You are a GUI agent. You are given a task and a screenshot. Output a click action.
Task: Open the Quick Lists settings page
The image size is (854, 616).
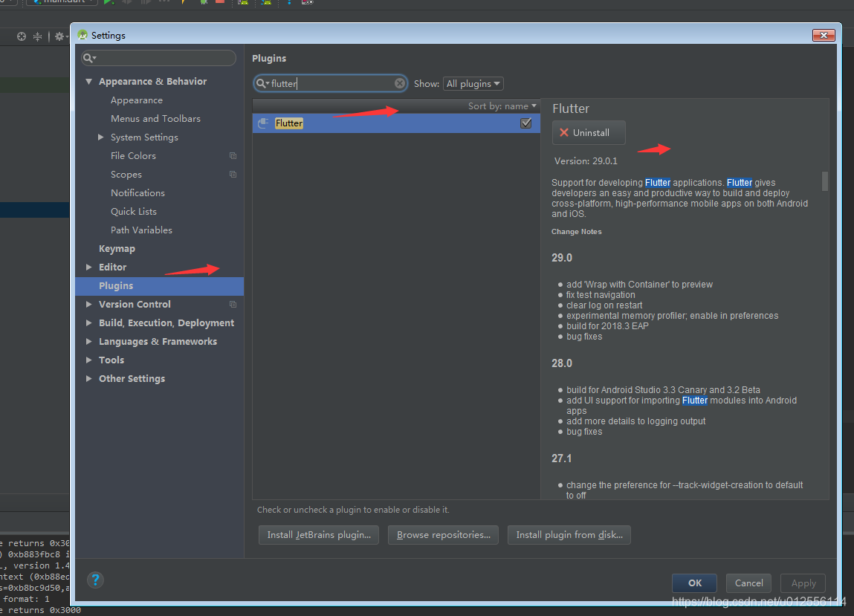[134, 211]
